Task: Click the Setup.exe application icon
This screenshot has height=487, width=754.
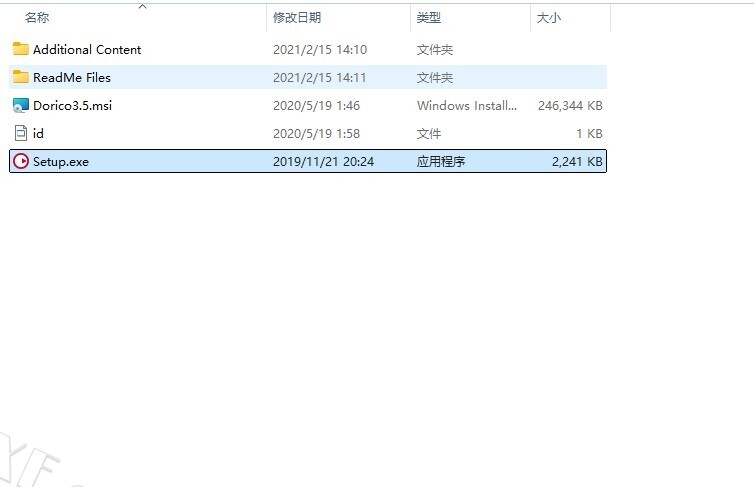Action: tap(21, 161)
